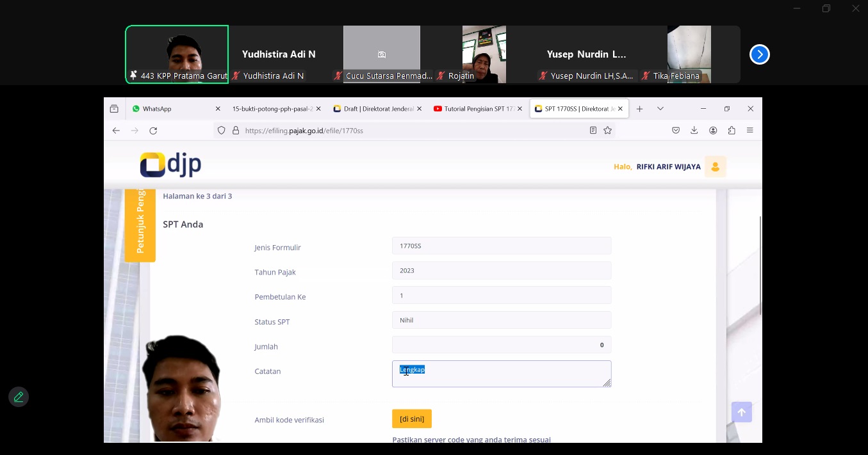Screen dimensions: 868x455
Task: Click the green annotation pencil icon
Action: tap(19, 397)
